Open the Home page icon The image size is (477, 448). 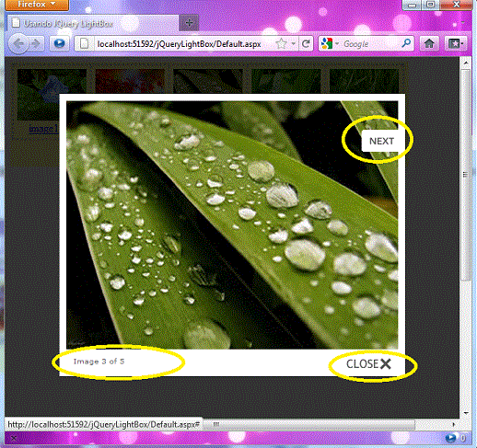click(x=429, y=44)
